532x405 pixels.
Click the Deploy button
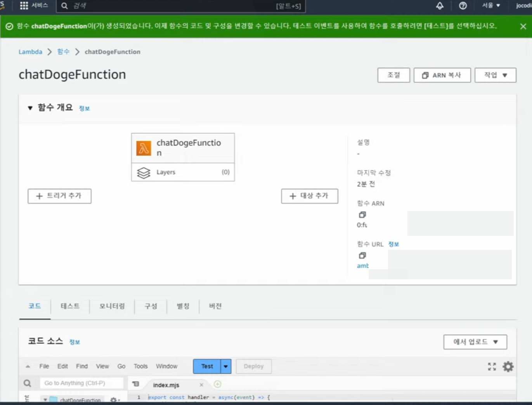(x=254, y=366)
